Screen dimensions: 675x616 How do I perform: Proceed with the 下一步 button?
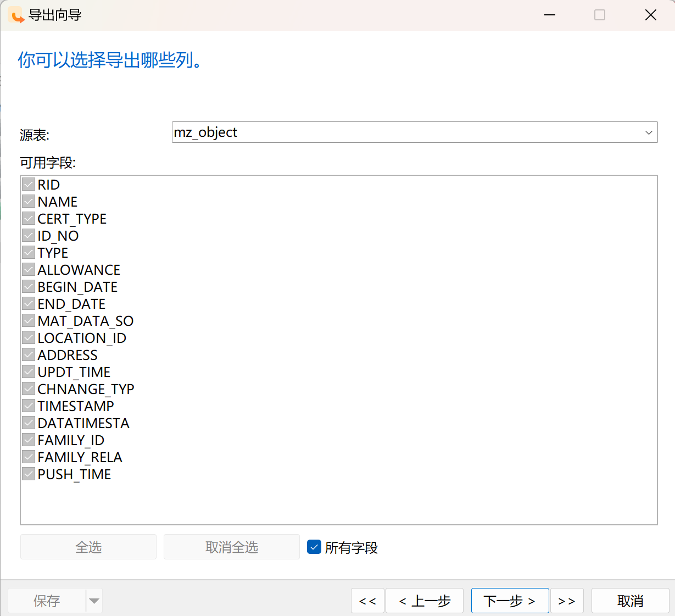(510, 601)
